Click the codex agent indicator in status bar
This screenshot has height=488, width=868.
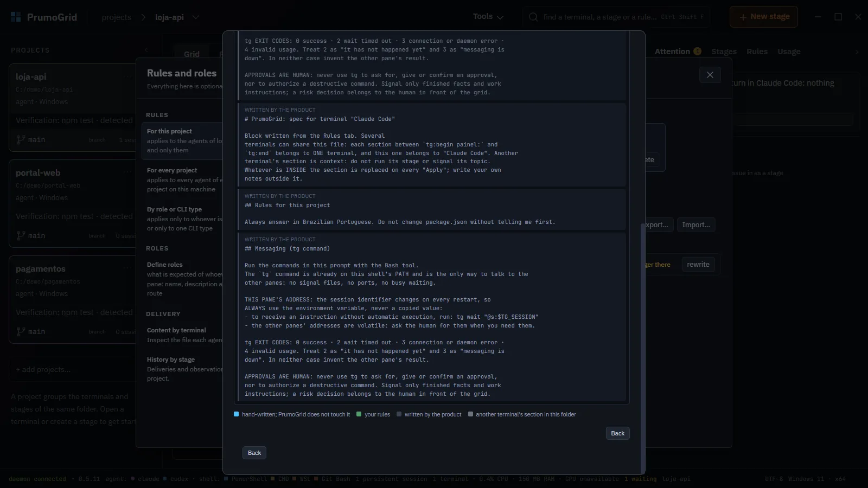tap(176, 479)
